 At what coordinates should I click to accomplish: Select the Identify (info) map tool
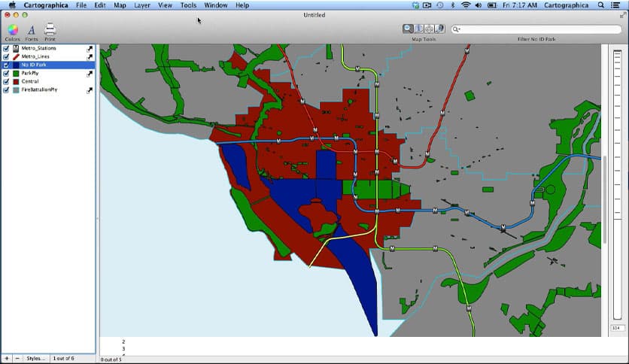418,29
